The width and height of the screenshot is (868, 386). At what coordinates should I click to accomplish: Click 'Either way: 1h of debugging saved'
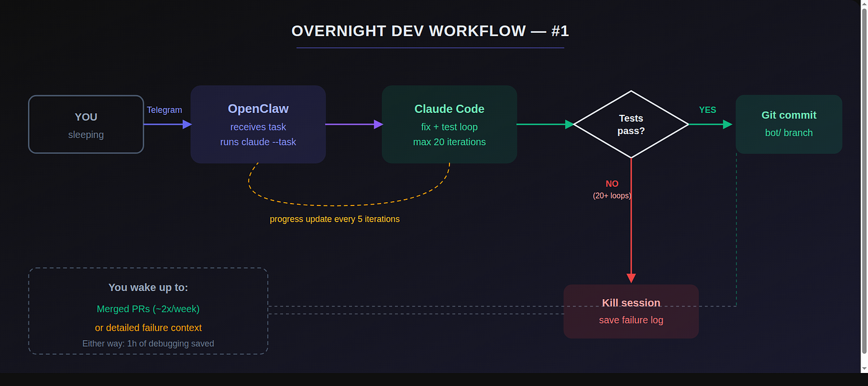pyautogui.click(x=148, y=344)
